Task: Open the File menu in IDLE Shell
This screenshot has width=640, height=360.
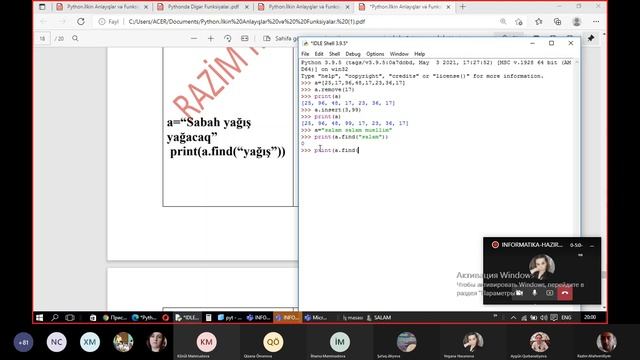Action: tap(305, 54)
